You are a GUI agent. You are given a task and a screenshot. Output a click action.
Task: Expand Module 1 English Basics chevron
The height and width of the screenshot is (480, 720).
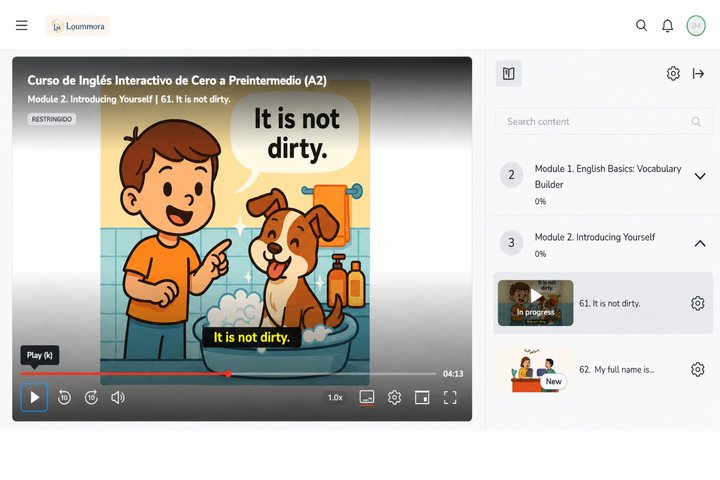click(x=700, y=176)
